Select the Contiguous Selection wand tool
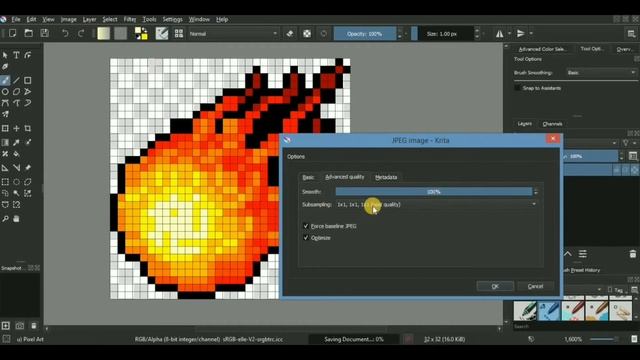Screen dimensions: 640x360 point(16,193)
